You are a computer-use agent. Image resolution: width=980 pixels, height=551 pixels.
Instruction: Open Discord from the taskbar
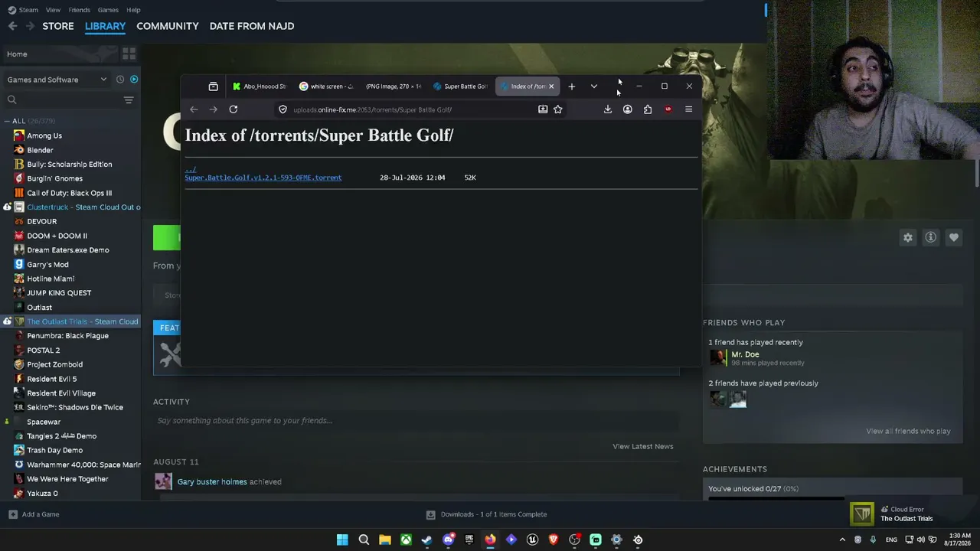448,540
